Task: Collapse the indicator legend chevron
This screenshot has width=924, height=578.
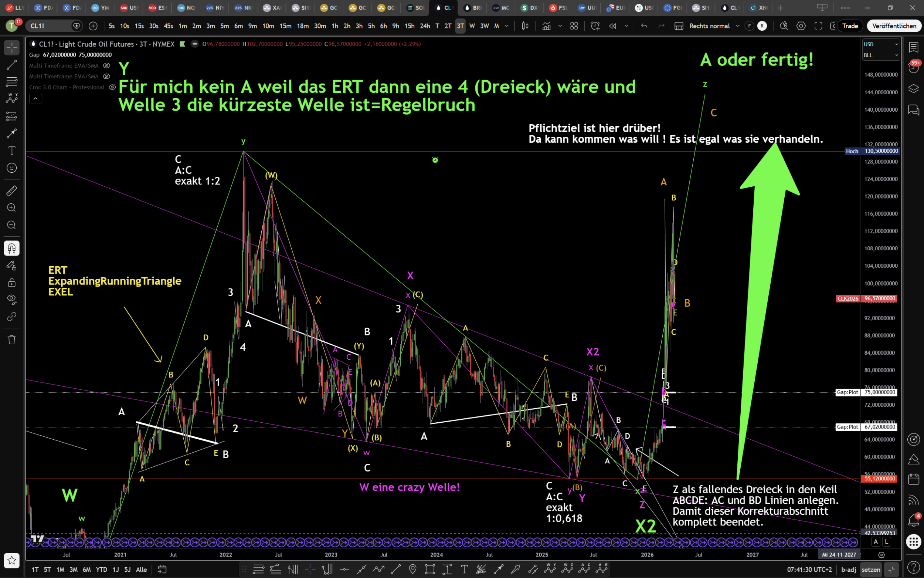Action: 35,99
